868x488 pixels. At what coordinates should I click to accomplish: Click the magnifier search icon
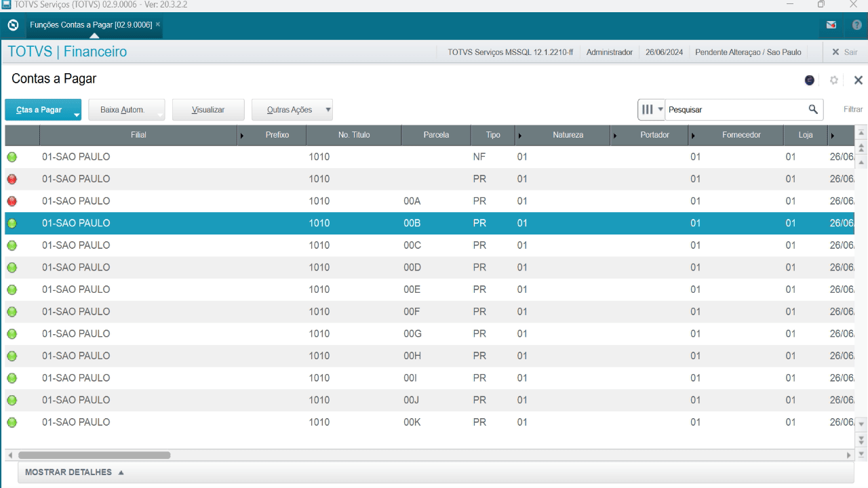click(813, 109)
